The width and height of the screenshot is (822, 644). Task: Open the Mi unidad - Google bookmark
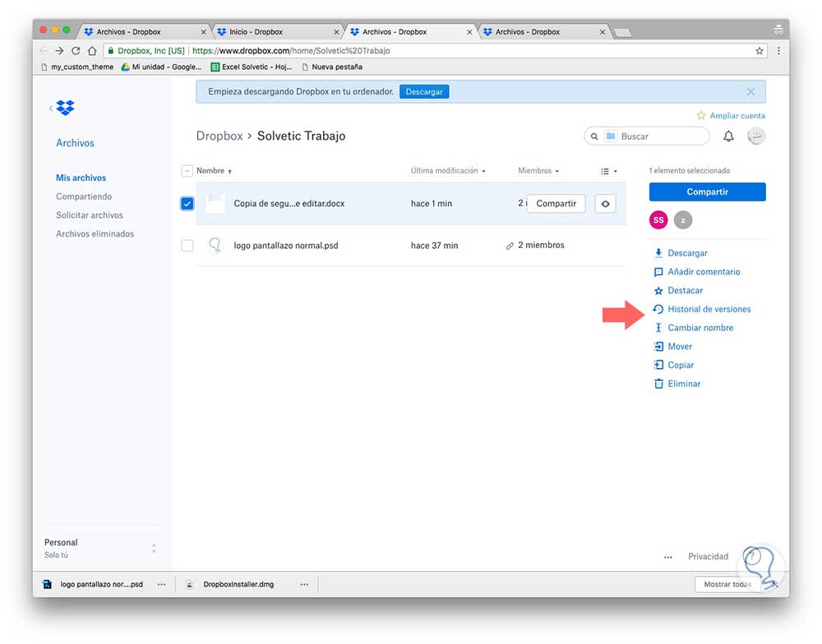point(161,67)
